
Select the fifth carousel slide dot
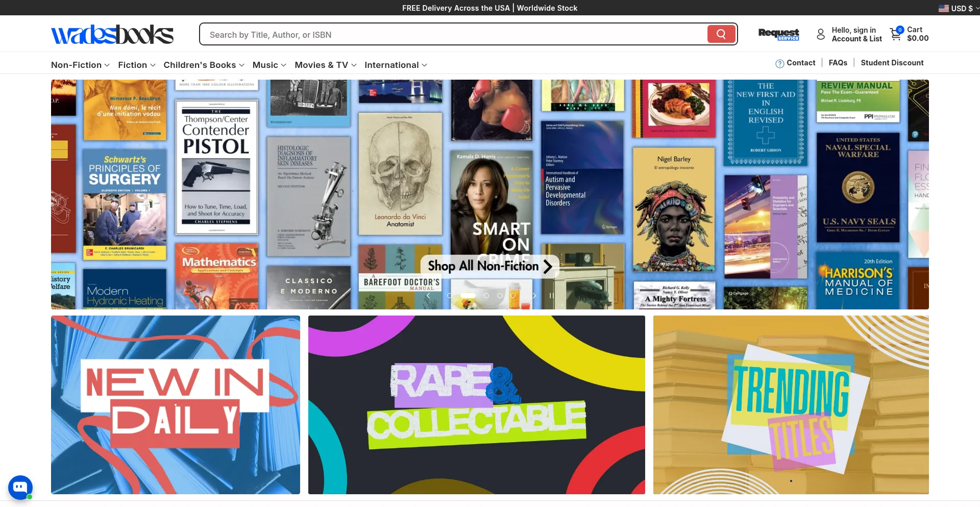513,296
